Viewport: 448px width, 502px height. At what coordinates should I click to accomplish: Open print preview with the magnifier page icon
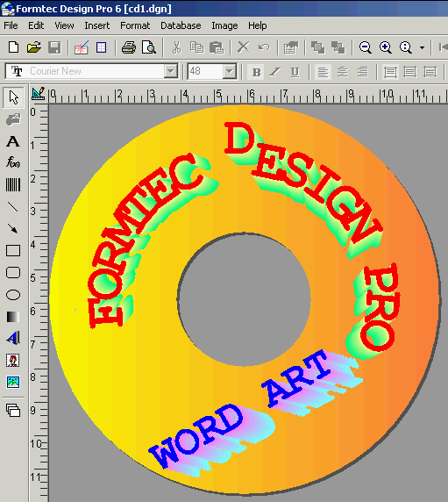click(x=149, y=47)
